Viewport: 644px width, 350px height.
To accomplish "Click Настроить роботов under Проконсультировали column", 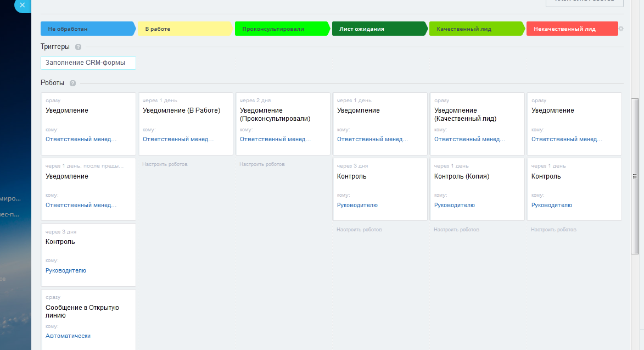I will pyautogui.click(x=262, y=164).
